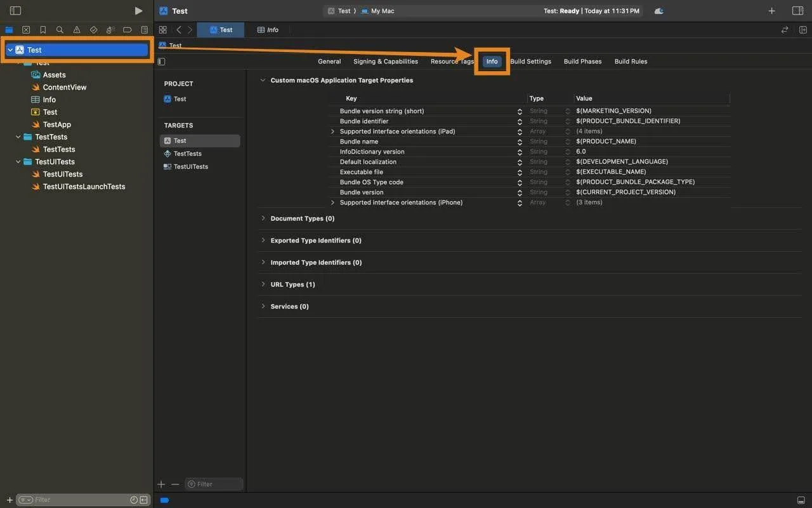Remove the selected target with minus button
This screenshot has height=508, width=812.
point(175,484)
